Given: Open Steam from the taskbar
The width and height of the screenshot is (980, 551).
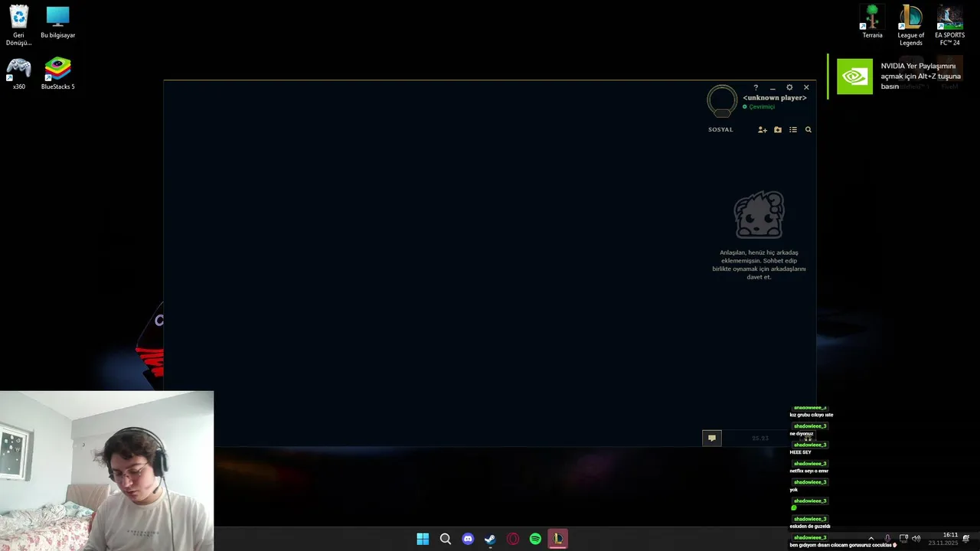Looking at the screenshot, I should [490, 539].
